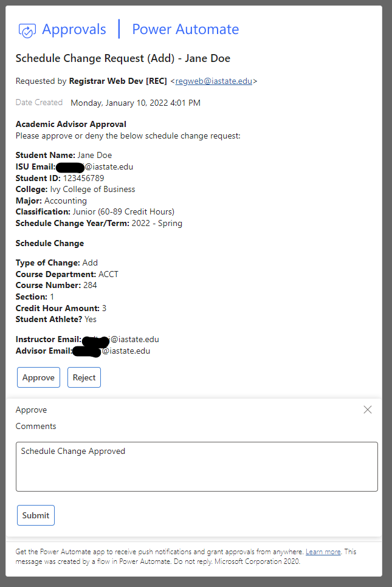
Task: Click the Reject button
Action: tap(84, 377)
